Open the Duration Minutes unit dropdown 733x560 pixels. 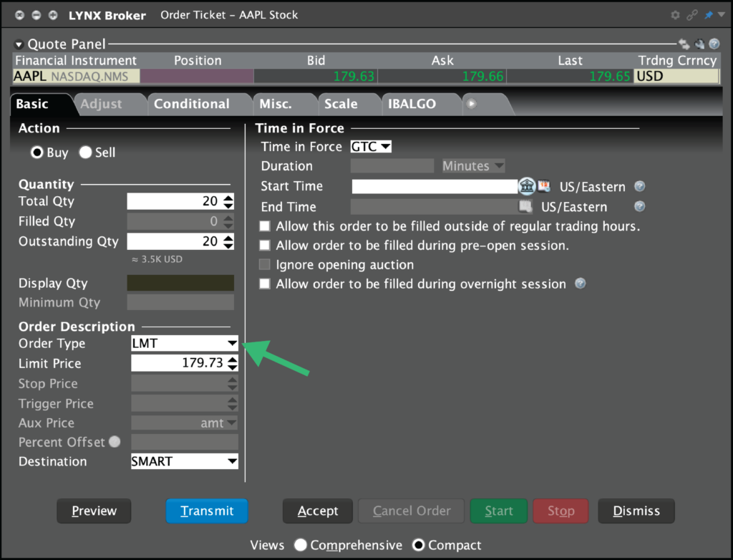(474, 166)
